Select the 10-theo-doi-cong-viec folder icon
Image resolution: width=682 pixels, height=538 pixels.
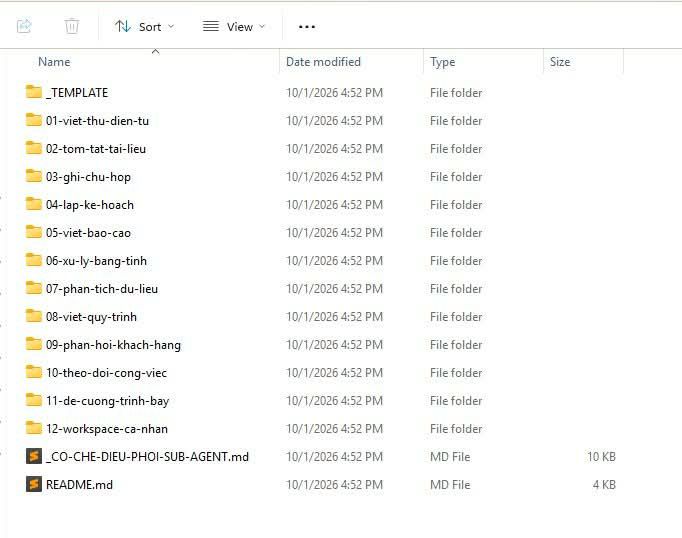tap(34, 372)
